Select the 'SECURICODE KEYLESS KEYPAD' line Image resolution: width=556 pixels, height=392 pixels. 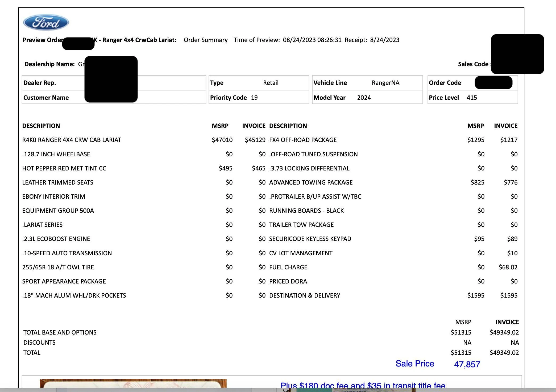tap(310, 239)
